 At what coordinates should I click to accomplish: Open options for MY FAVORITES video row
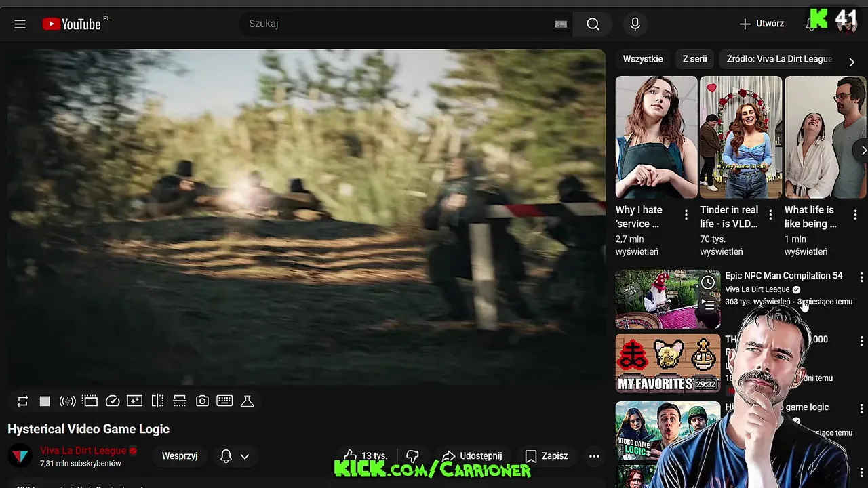pyautogui.click(x=861, y=342)
